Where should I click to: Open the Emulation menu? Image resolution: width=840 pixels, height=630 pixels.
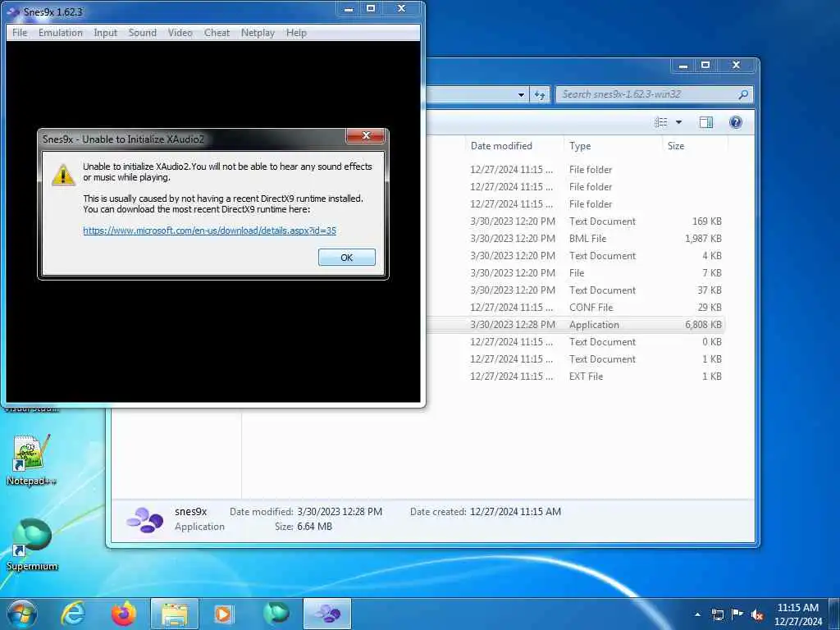[x=61, y=33]
